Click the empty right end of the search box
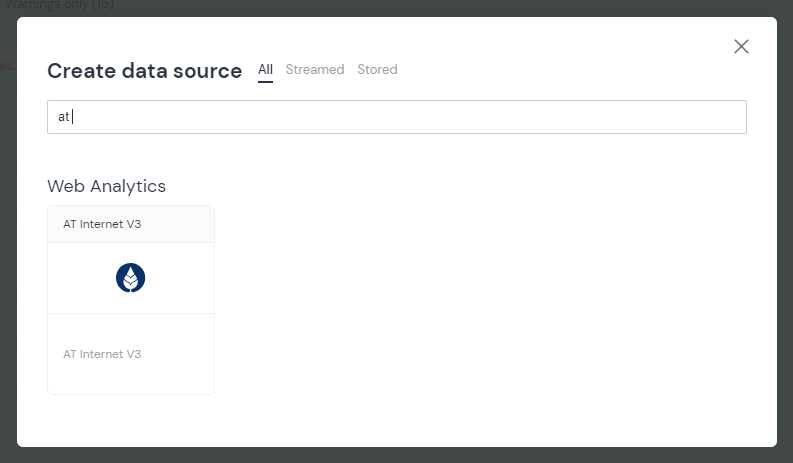This screenshot has width=793, height=463. tap(700, 117)
